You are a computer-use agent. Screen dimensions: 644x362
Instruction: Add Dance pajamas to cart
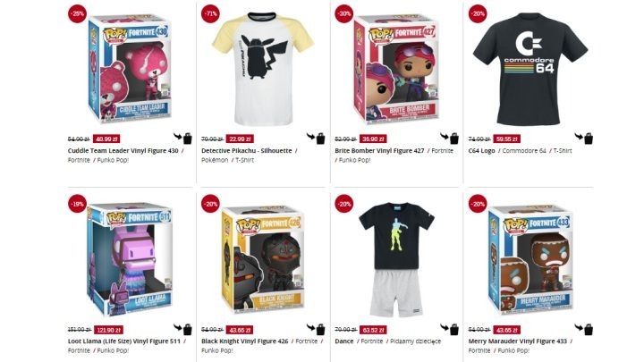pos(450,329)
